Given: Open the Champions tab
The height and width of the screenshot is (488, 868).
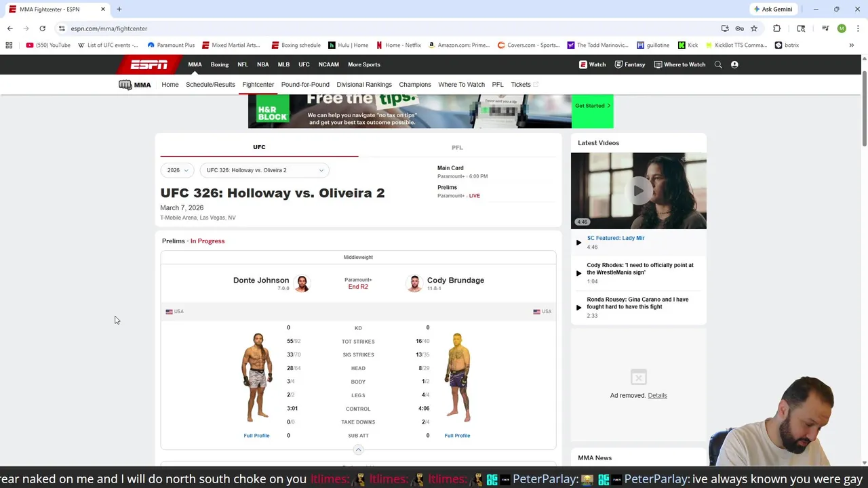Looking at the screenshot, I should tap(415, 85).
